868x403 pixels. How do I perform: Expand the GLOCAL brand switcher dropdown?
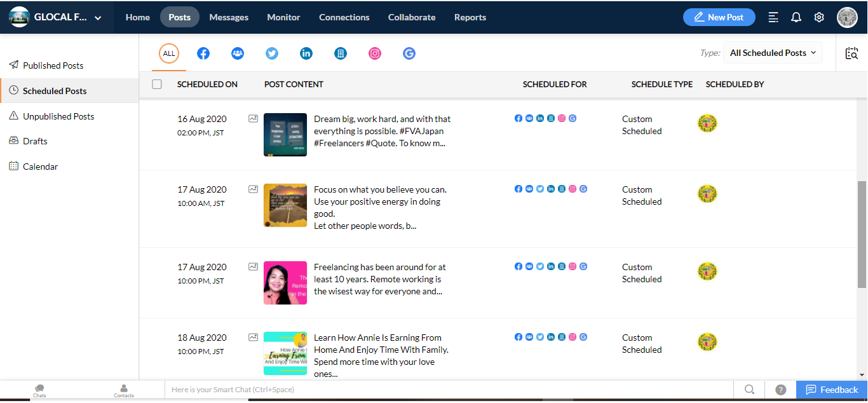tap(98, 18)
